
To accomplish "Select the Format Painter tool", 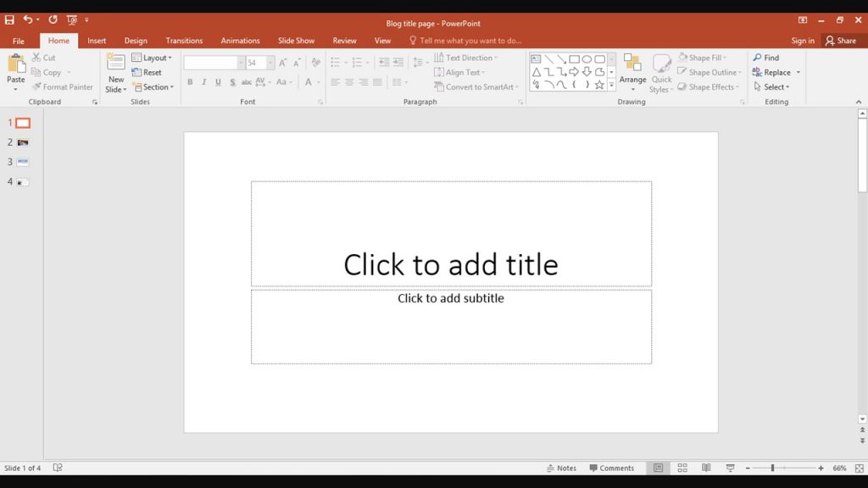I will (64, 86).
